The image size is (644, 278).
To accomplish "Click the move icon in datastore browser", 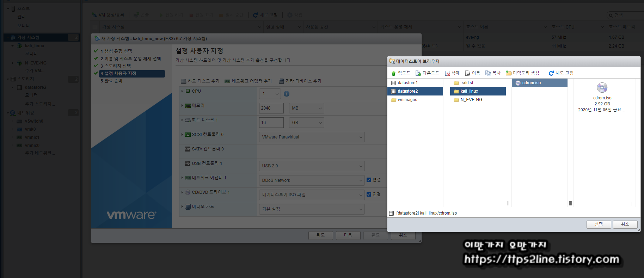I will click(x=468, y=73).
